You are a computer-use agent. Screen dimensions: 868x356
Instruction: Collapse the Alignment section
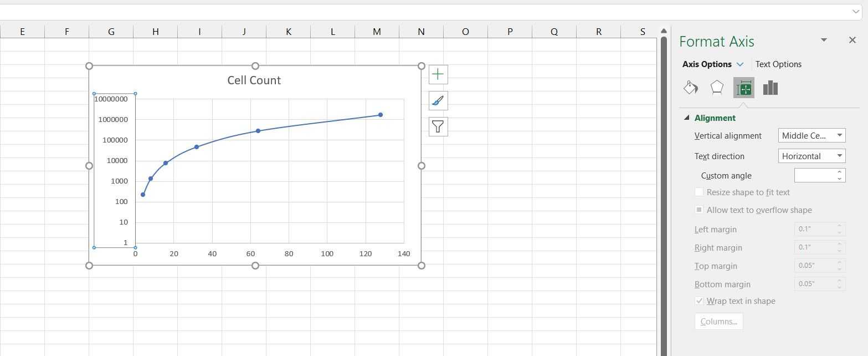(x=687, y=118)
